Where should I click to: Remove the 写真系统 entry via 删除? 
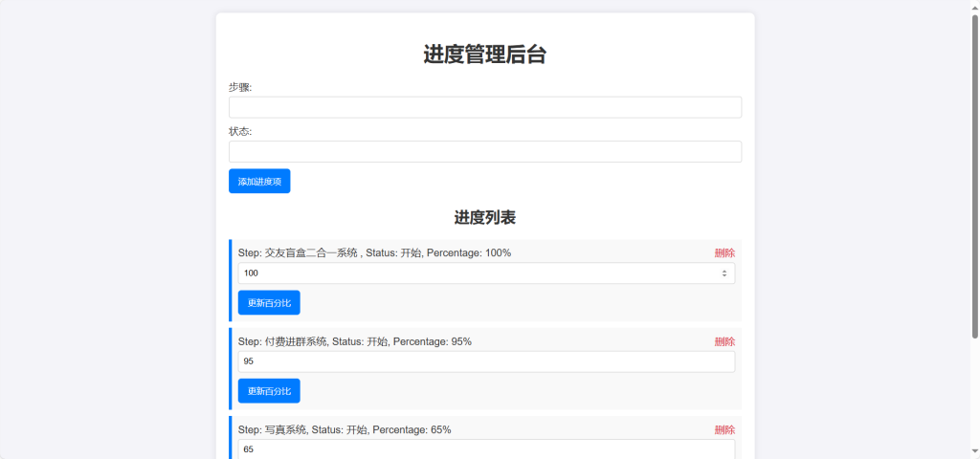(x=724, y=430)
